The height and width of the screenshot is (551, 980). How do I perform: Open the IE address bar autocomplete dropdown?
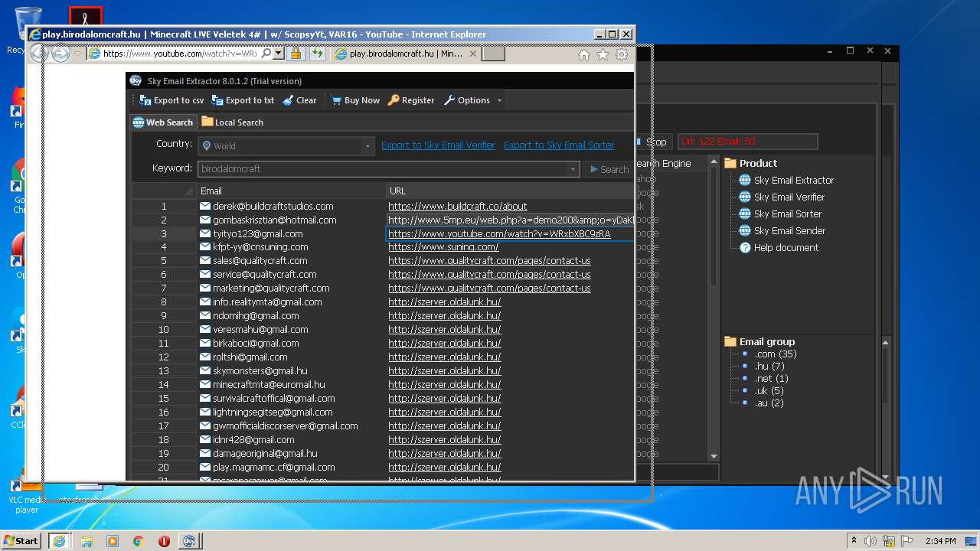tap(278, 54)
